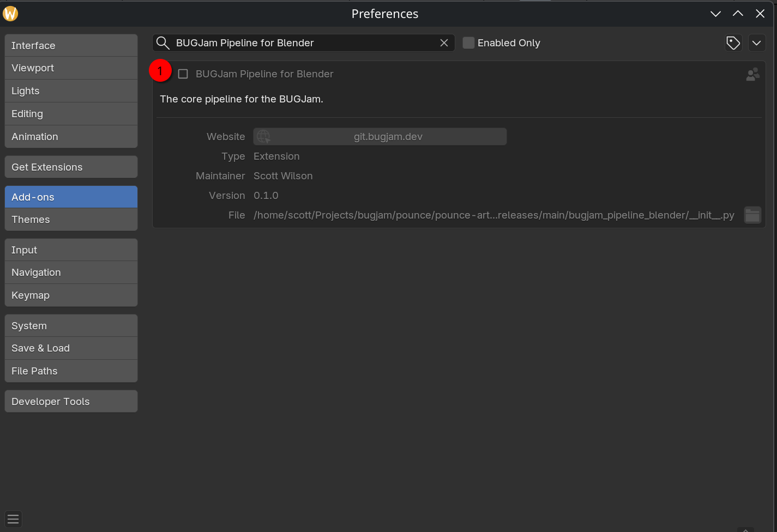Switch to the Themes section
777x532 pixels.
(x=71, y=220)
